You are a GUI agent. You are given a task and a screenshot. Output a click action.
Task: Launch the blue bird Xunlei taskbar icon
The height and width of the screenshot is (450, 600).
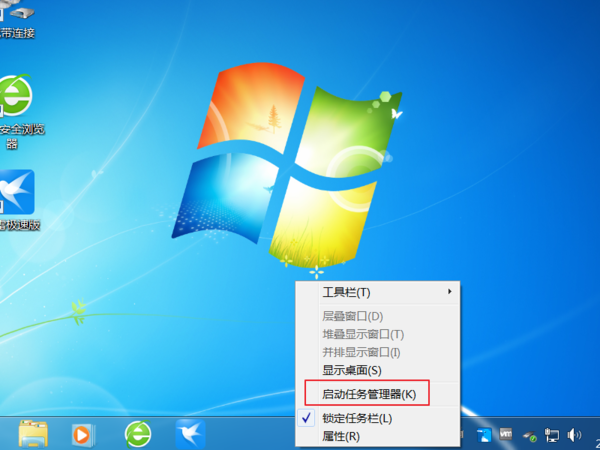point(191,434)
